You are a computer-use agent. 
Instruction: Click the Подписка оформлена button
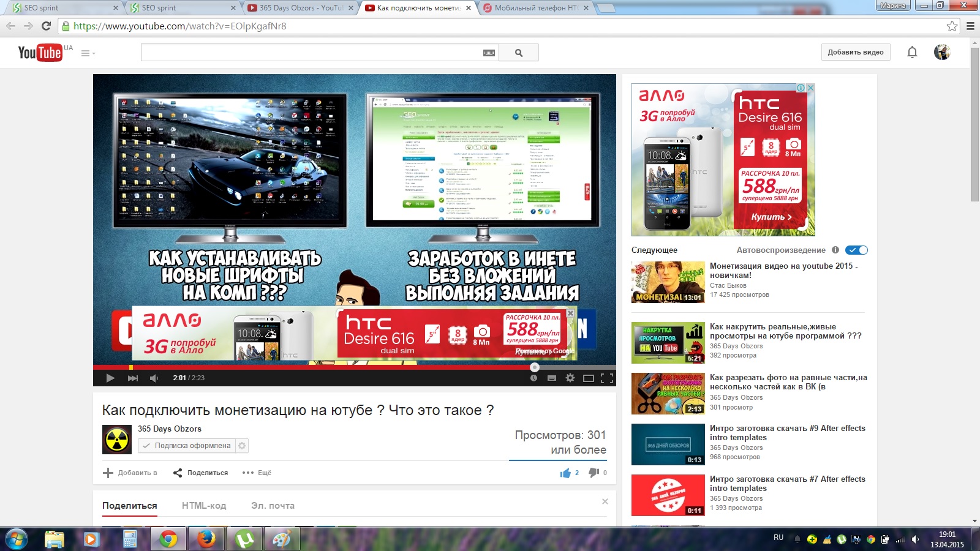click(x=187, y=446)
